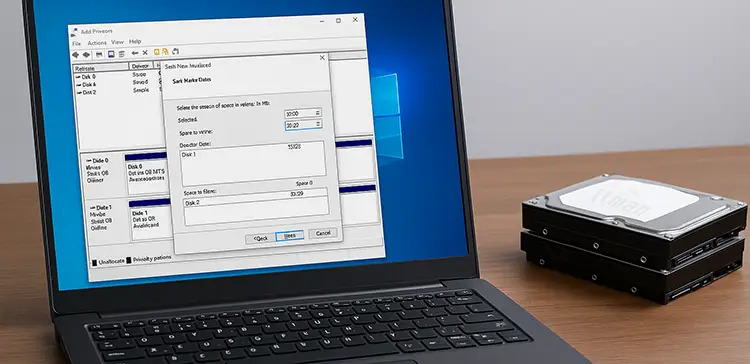The image size is (750, 364).
Task: Click the blue monitor toolbar icon
Action: [111, 54]
